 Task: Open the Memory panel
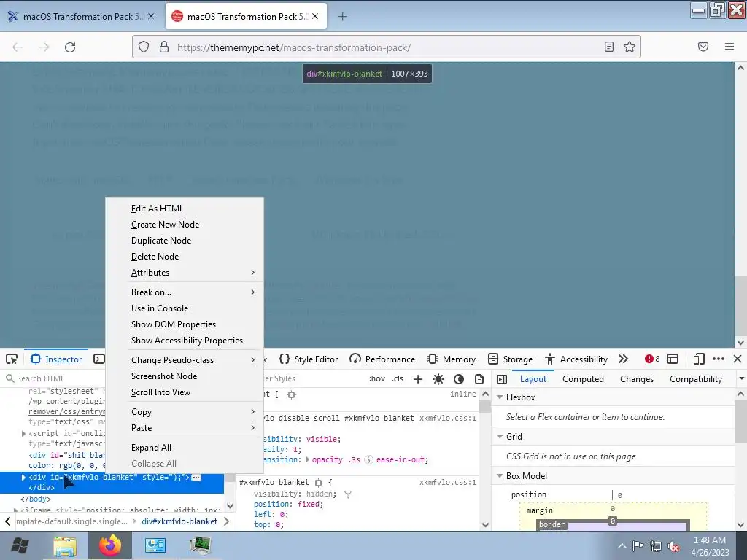451,359
